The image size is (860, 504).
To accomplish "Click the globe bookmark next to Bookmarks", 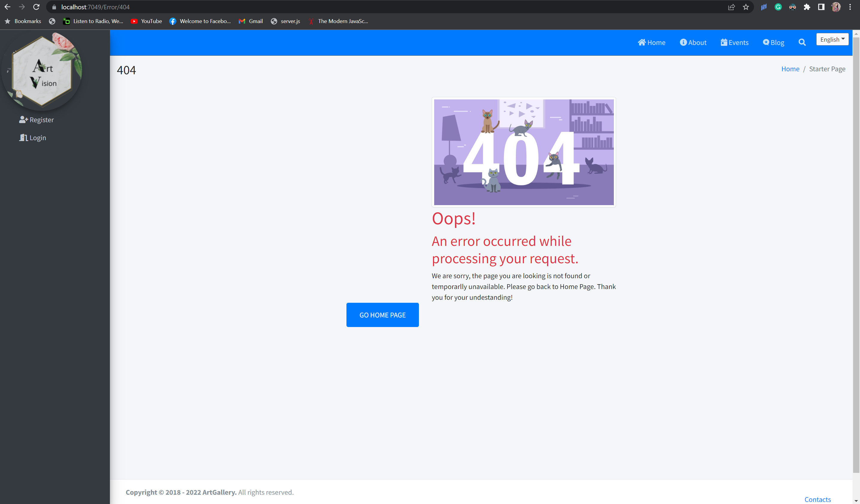I will [52, 21].
